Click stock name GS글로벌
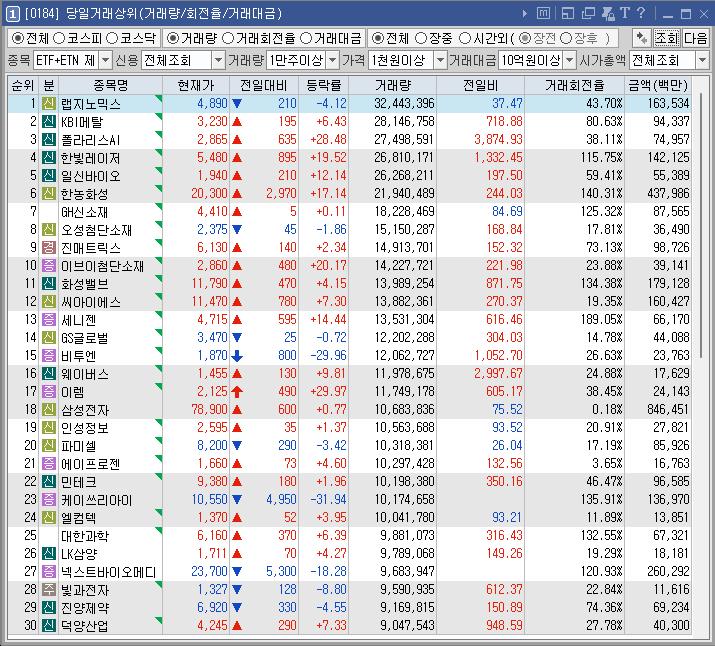This screenshot has width=715, height=646. click(85, 338)
